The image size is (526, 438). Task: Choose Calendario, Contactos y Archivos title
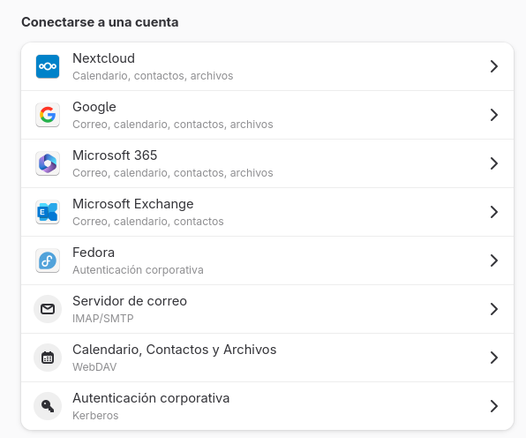click(174, 350)
